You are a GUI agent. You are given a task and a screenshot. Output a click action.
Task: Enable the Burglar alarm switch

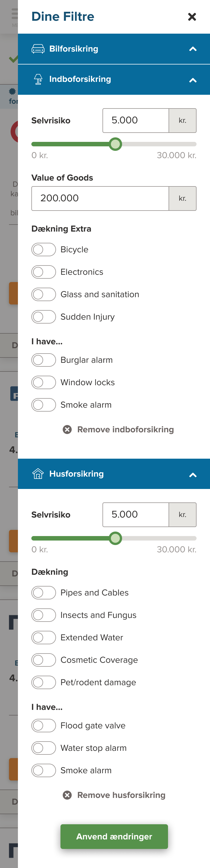point(43,360)
